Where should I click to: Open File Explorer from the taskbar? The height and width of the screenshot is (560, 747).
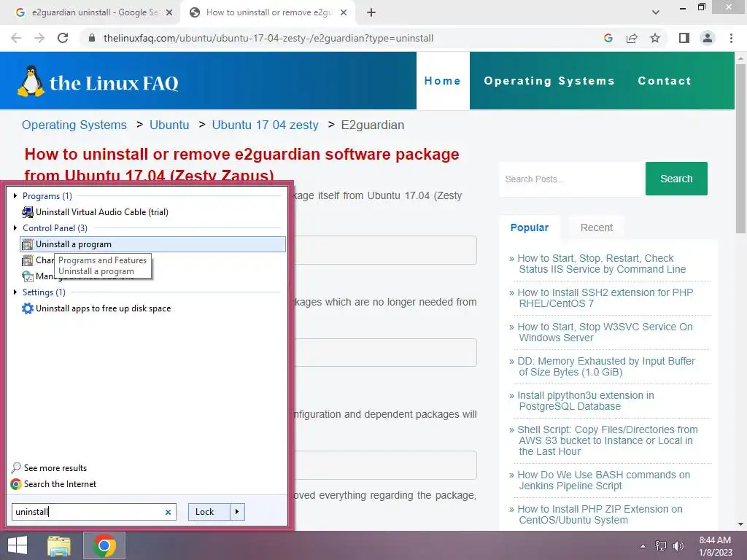59,545
